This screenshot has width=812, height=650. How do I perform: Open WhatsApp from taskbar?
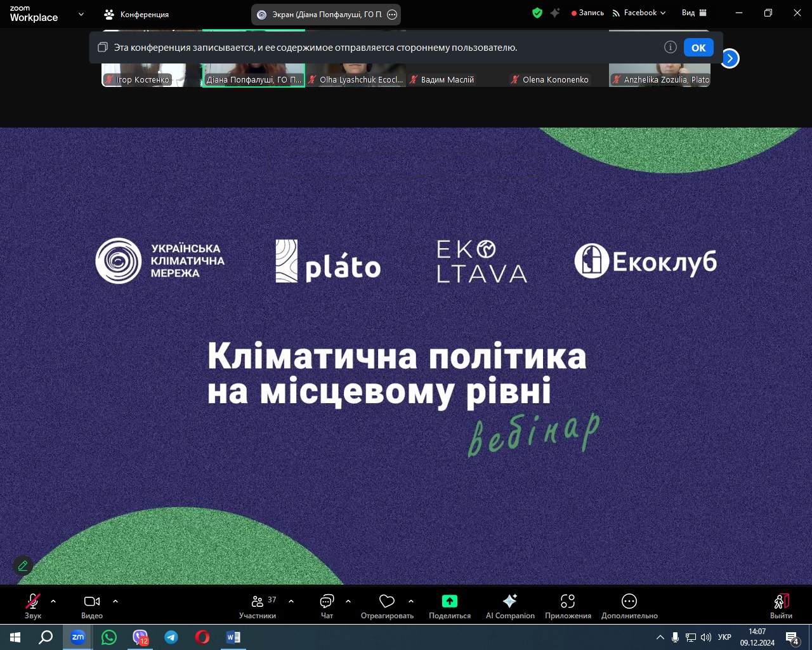[x=109, y=637]
